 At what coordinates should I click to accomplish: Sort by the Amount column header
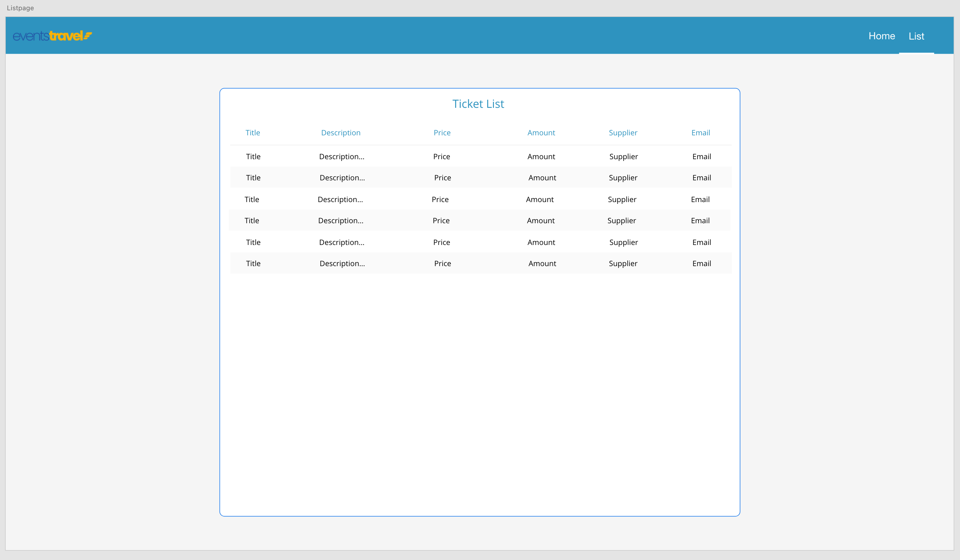541,133
